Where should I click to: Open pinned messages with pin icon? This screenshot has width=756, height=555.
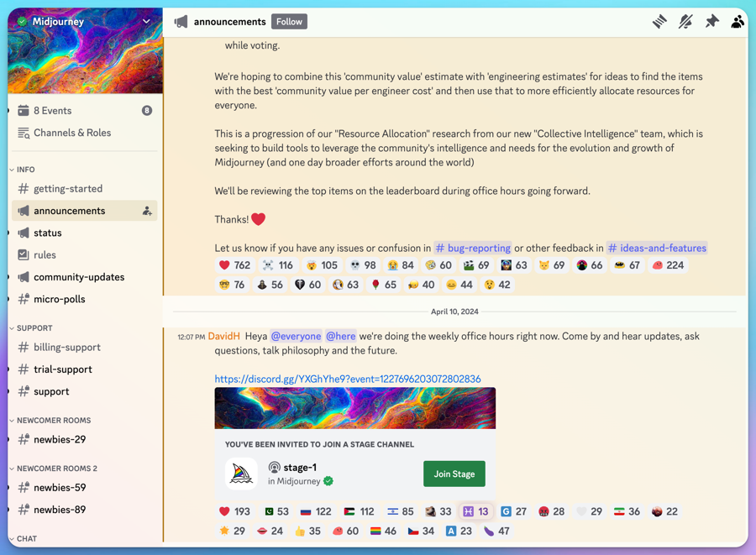click(x=711, y=22)
